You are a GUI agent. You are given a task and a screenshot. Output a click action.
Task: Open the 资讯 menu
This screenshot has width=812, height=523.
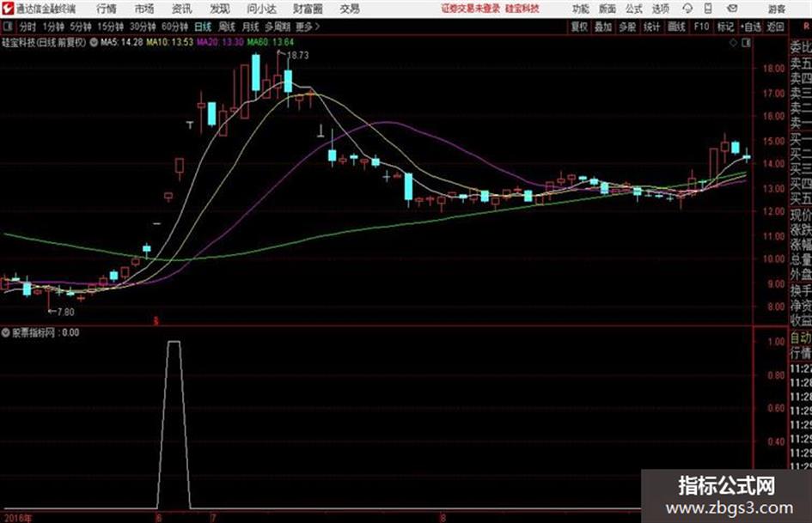[182, 9]
